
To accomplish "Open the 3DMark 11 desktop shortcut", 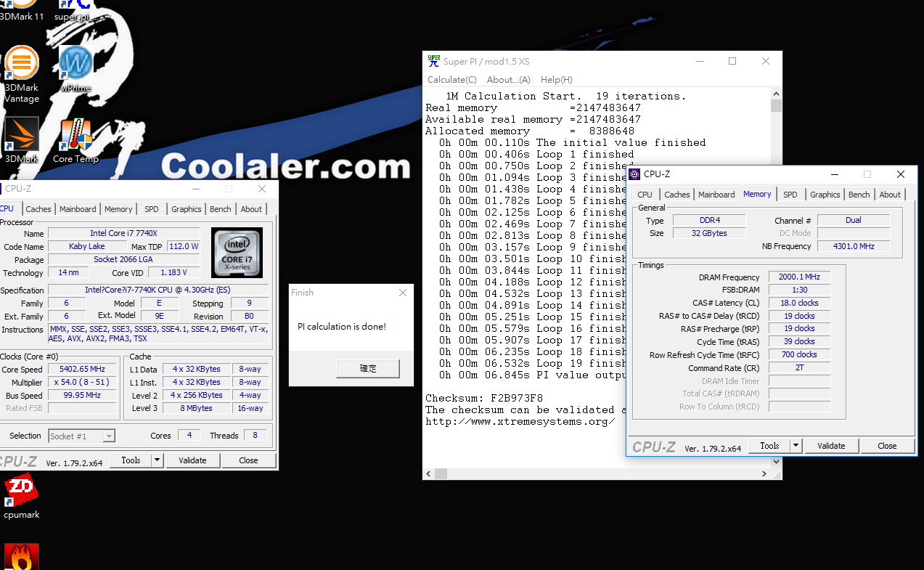I will click(22, 11).
